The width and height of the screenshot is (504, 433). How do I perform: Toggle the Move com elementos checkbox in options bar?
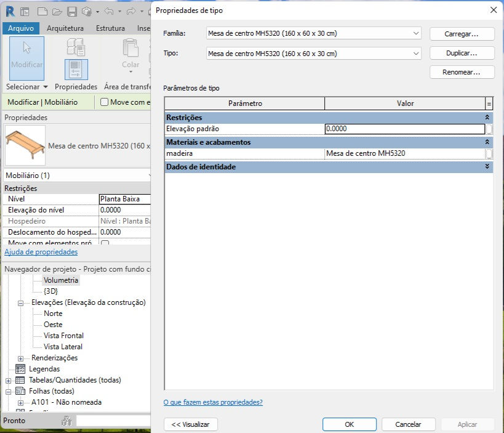(x=104, y=102)
